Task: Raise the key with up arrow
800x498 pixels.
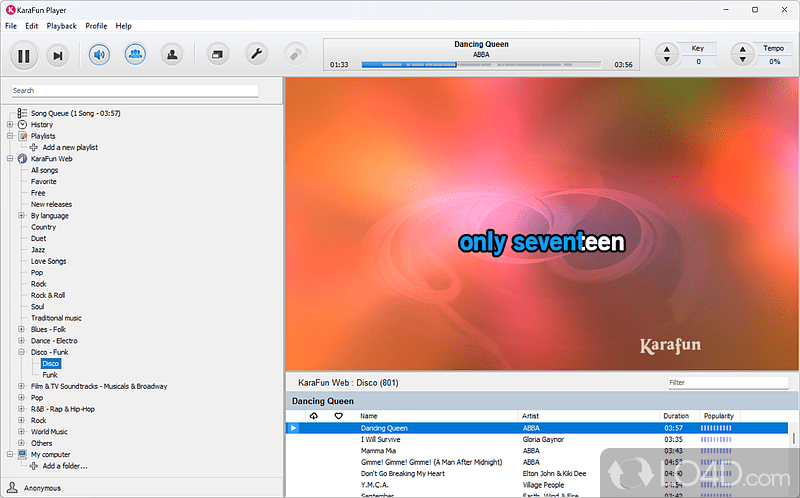Action: [666, 49]
